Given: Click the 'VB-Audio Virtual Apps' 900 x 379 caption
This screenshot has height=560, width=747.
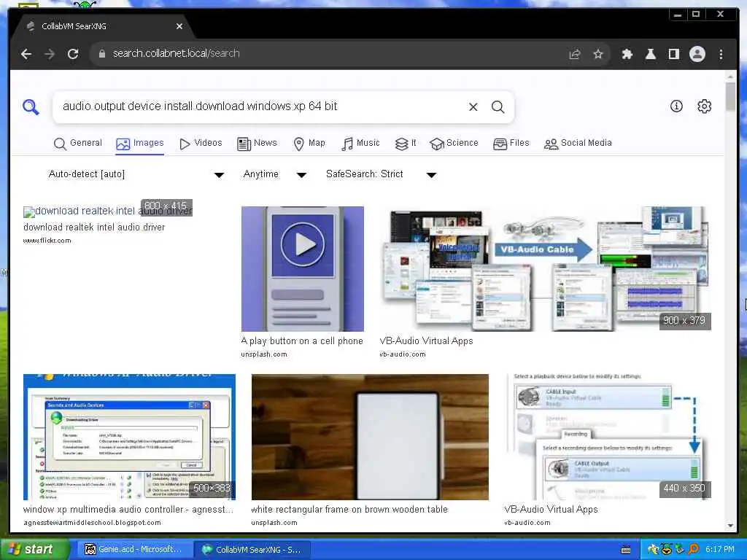Looking at the screenshot, I should [426, 341].
